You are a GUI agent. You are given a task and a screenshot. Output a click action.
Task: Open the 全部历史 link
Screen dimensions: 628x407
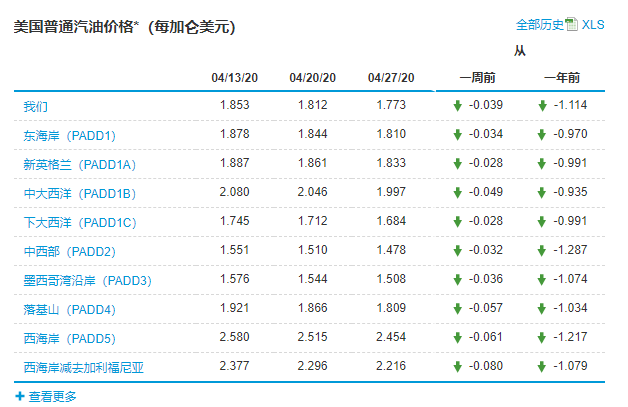coord(540,25)
